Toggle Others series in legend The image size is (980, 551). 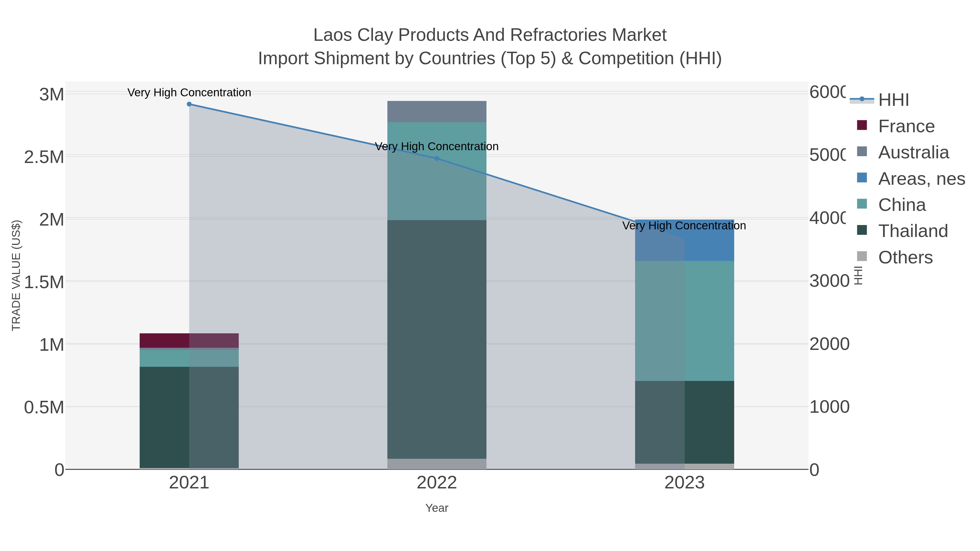(x=895, y=257)
